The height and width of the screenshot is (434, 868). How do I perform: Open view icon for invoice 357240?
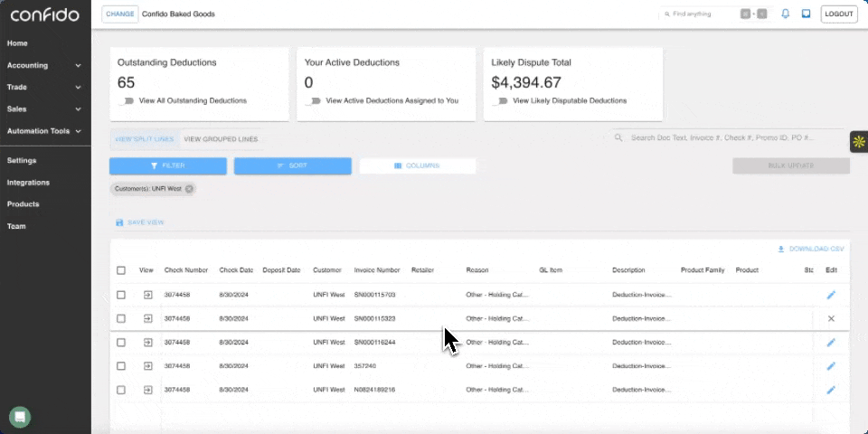tap(147, 366)
